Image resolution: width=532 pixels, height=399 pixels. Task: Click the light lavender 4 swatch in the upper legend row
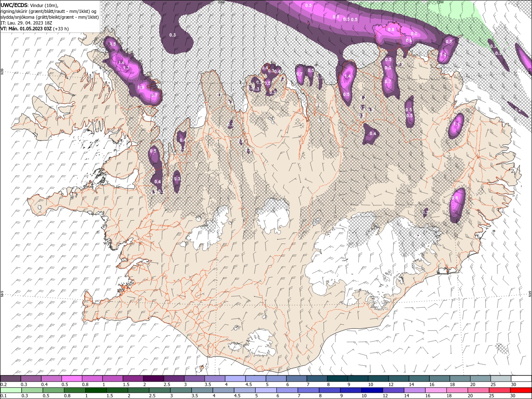click(235, 379)
